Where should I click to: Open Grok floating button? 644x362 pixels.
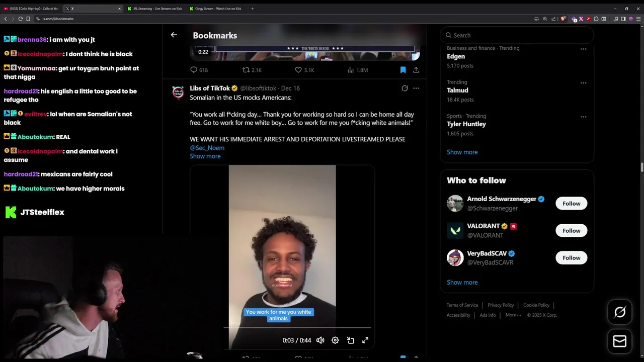click(x=620, y=312)
